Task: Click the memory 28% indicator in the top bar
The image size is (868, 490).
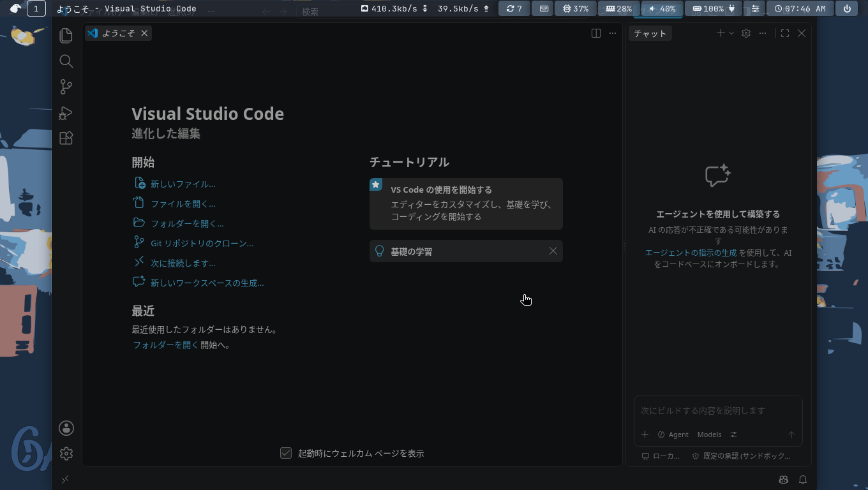Action: [x=618, y=8]
